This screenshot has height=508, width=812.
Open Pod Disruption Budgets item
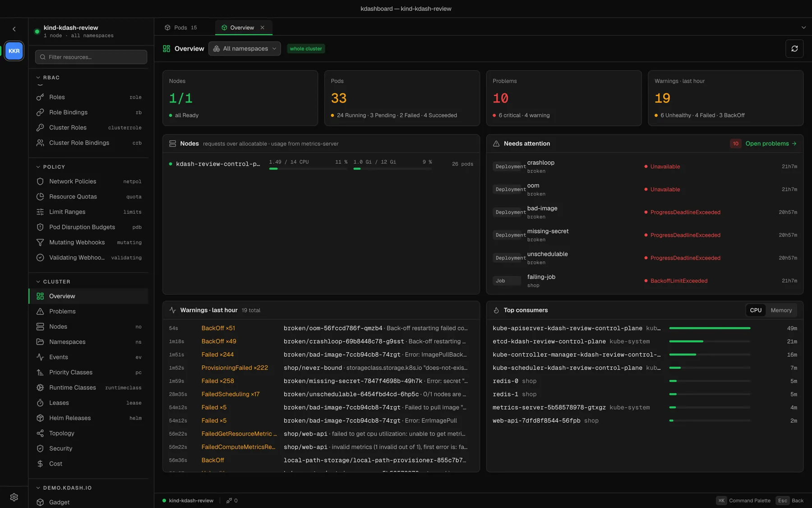pyautogui.click(x=88, y=227)
